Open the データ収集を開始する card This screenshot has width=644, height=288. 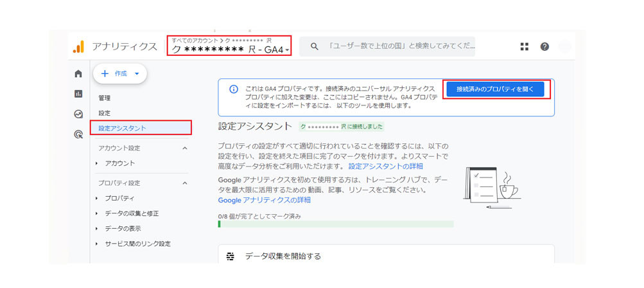point(386,255)
